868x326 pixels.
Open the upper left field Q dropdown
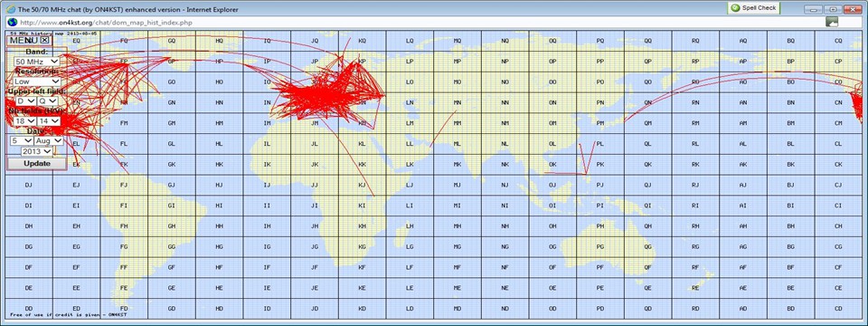pos(48,101)
